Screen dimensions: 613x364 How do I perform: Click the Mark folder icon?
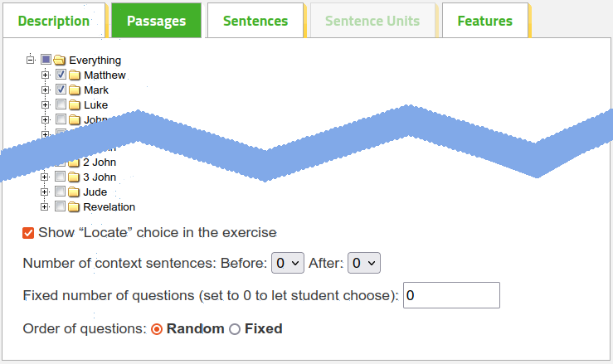pyautogui.click(x=75, y=90)
